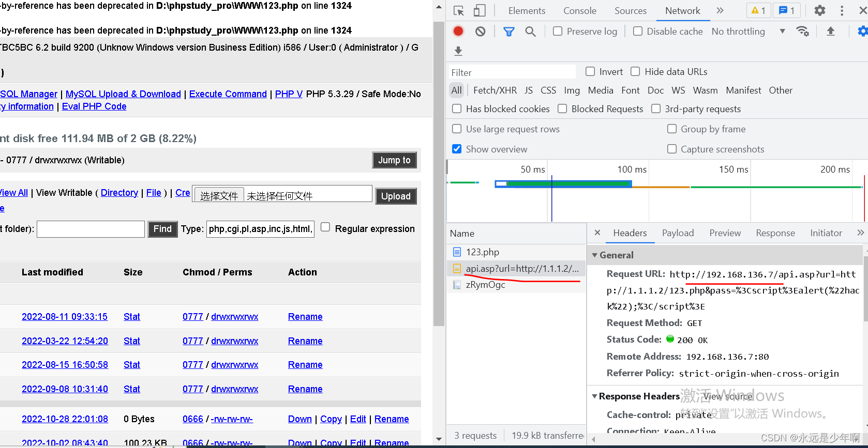This screenshot has width=868, height=448.
Task: Open the Preview tab
Action: pos(725,233)
